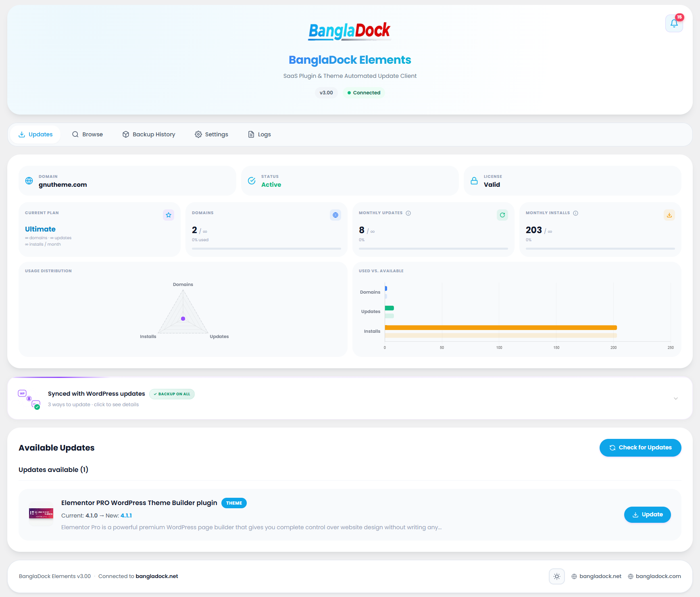This screenshot has width=700, height=597.
Task: Click the Ultimate plan name
Action: (x=40, y=229)
